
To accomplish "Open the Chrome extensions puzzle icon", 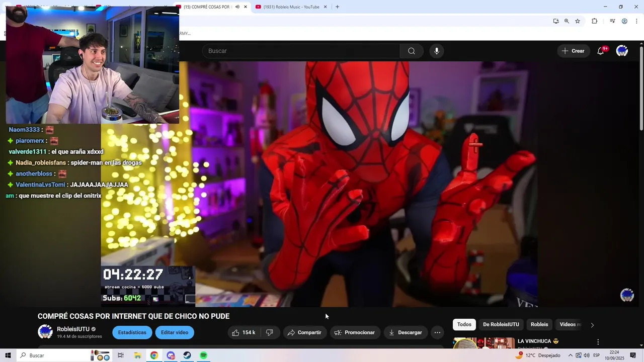I will [595, 21].
